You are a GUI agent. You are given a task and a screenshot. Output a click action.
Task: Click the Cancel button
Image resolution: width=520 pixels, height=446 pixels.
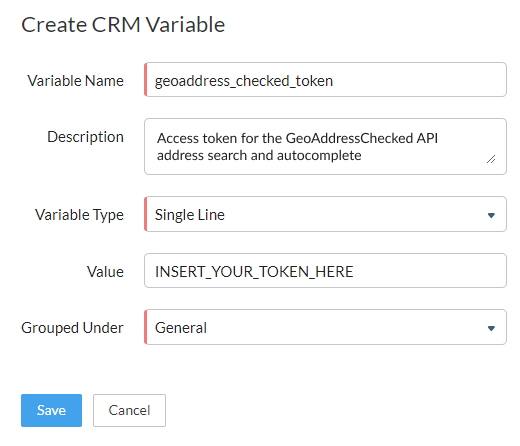129,410
